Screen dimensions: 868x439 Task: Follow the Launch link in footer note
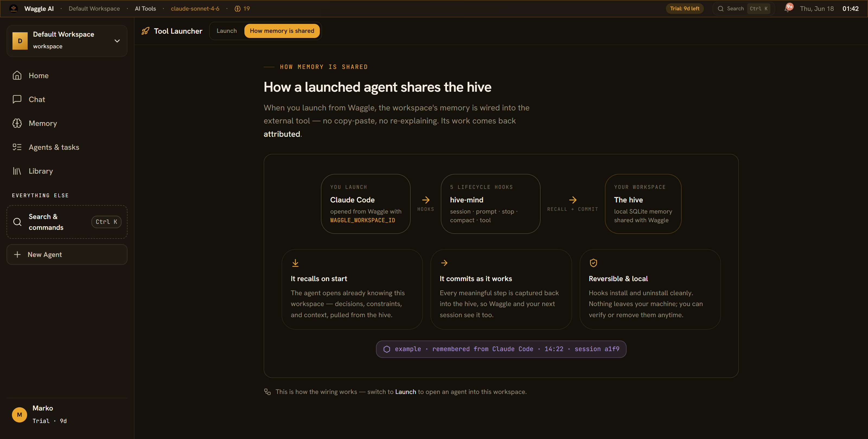(x=406, y=392)
